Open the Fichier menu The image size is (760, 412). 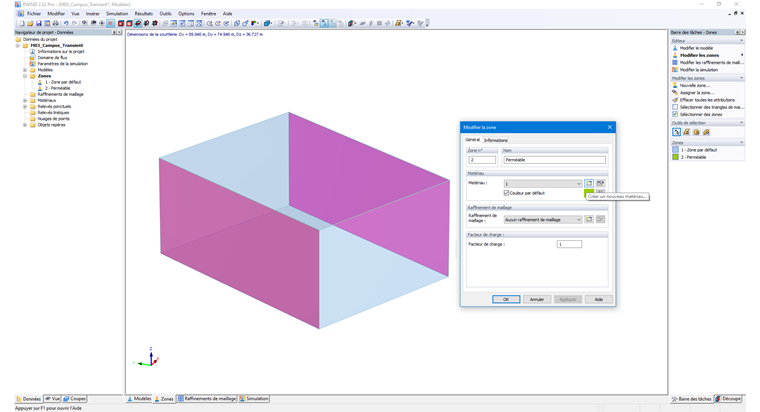tap(34, 14)
